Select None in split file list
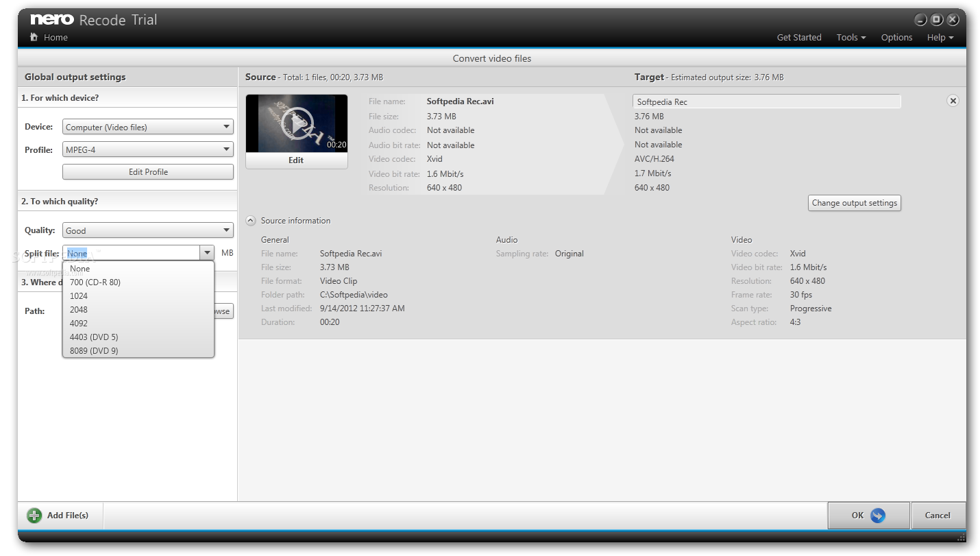This screenshot has height=556, width=980. (138, 269)
